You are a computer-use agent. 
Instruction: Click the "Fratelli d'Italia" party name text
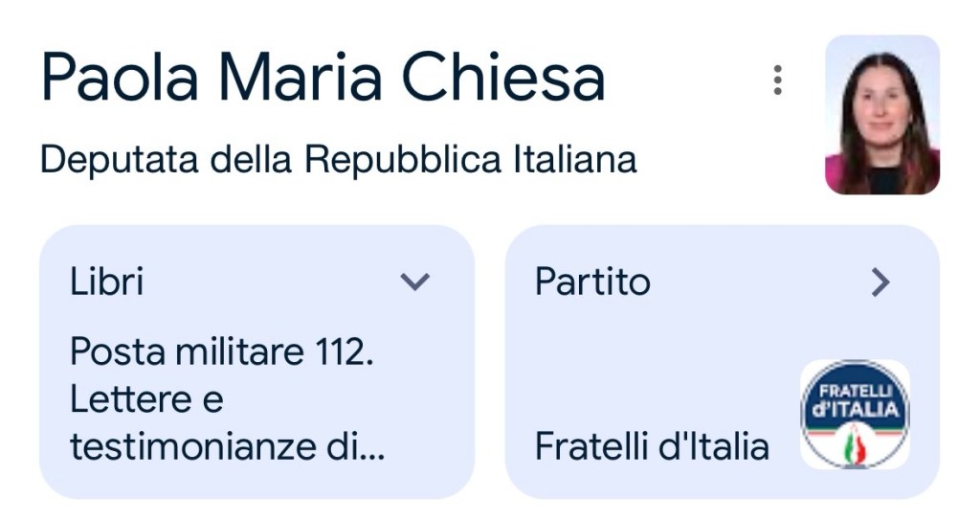coord(652,446)
